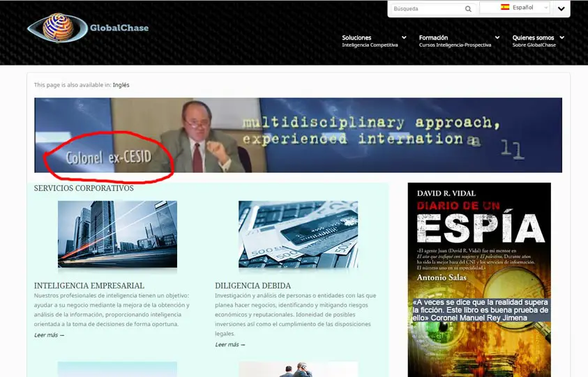Open the Español language dropdown
This screenshot has width=588, height=377.
515,8
